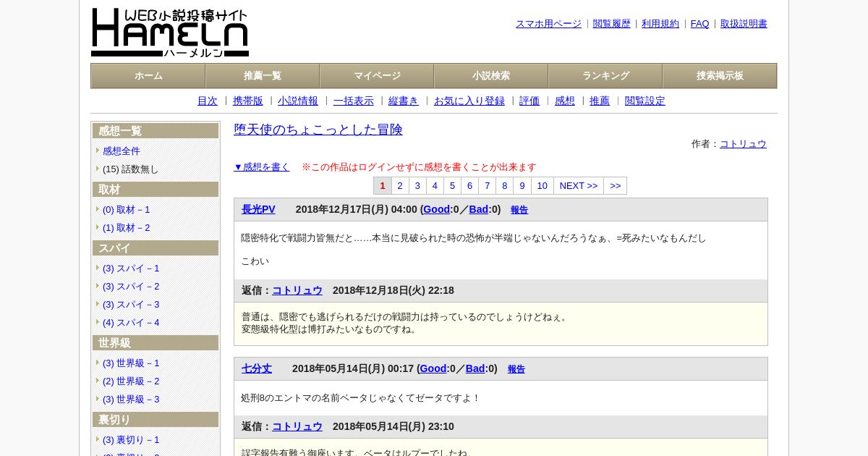
Task: Click the NEXT >> pagination button
Action: (x=579, y=186)
